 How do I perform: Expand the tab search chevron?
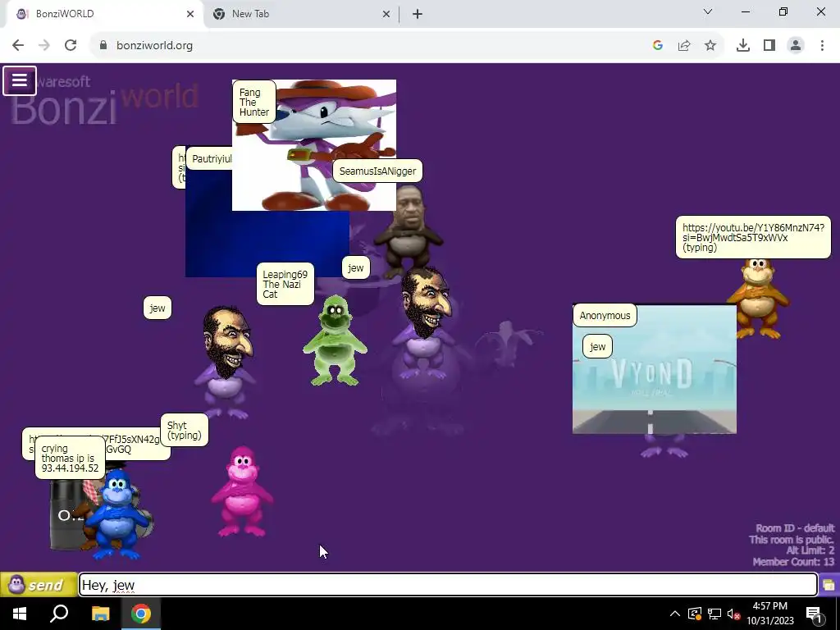[708, 11]
